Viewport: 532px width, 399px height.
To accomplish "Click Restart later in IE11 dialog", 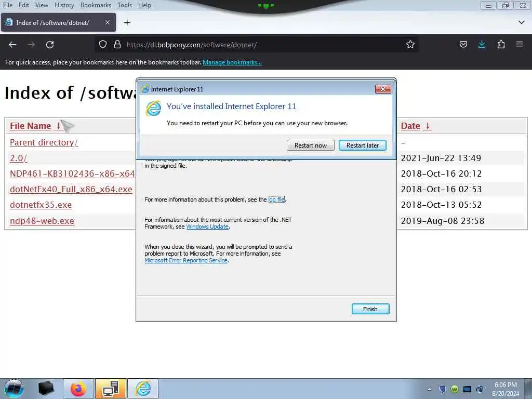I will (362, 145).
